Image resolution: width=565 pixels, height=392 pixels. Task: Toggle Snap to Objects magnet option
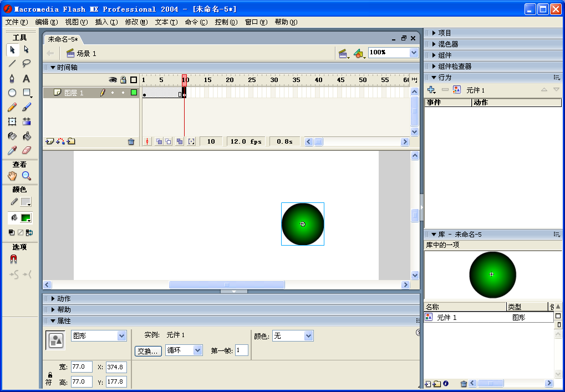tap(13, 259)
